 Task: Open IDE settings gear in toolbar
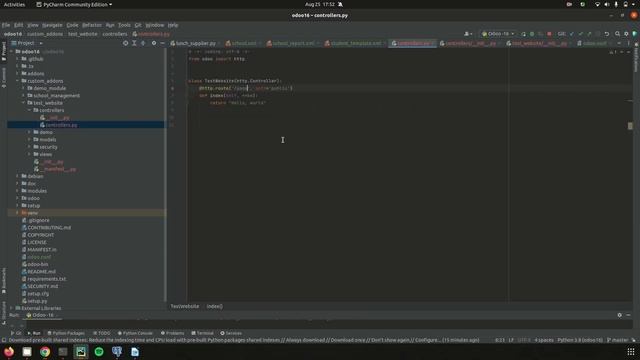pos(626,34)
